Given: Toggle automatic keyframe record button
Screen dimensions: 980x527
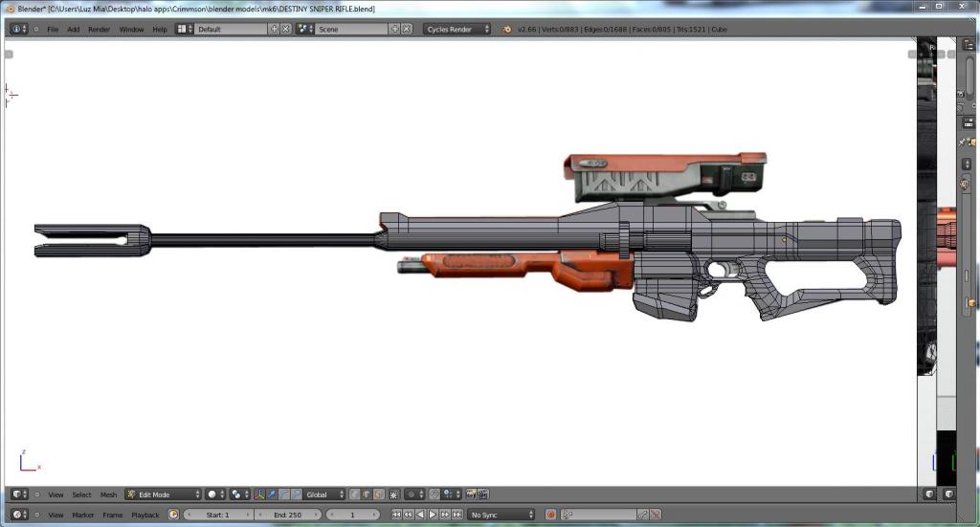Looking at the screenshot, I should coord(550,515).
